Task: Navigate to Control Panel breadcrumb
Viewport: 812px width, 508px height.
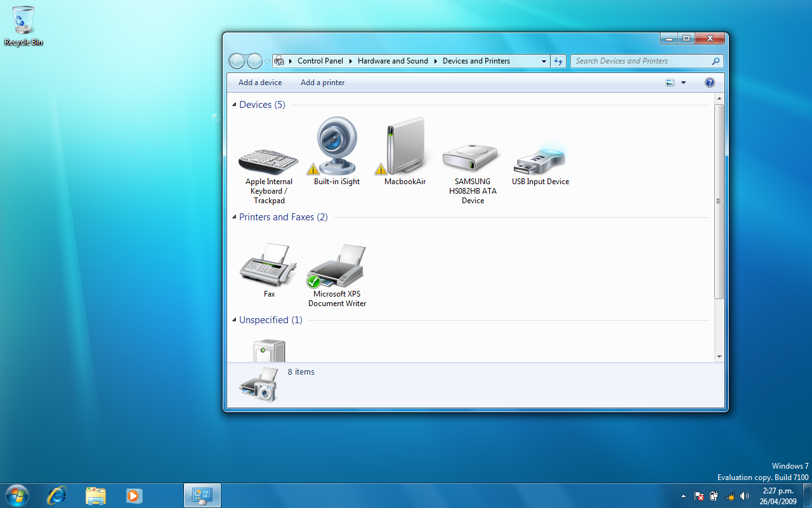Action: point(320,61)
